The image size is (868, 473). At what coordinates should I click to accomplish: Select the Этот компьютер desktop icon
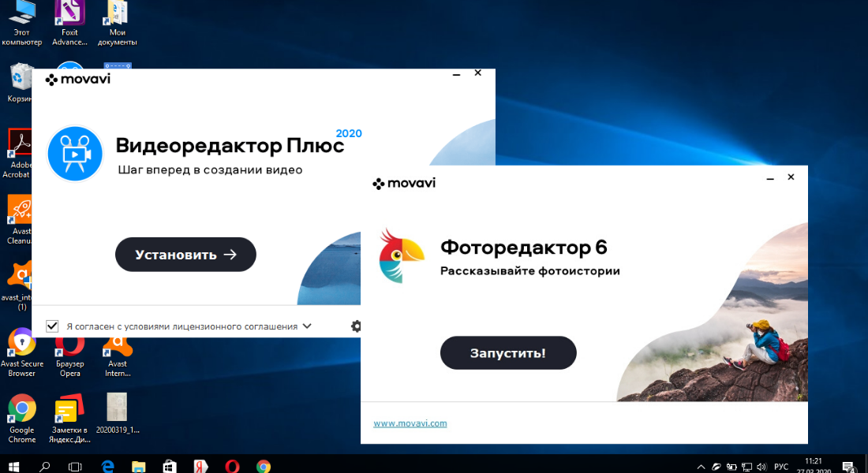coord(21,23)
